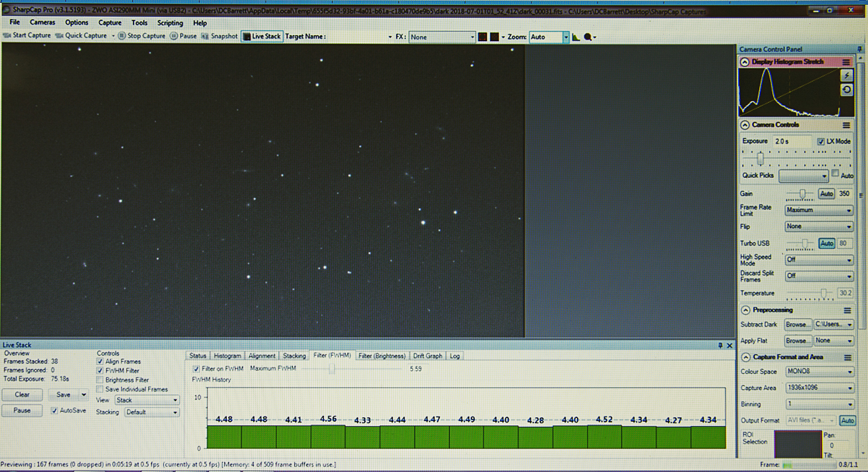Click the settings menu icon in Preprocessing
Screen dimensions: 868x472
[x=846, y=310]
